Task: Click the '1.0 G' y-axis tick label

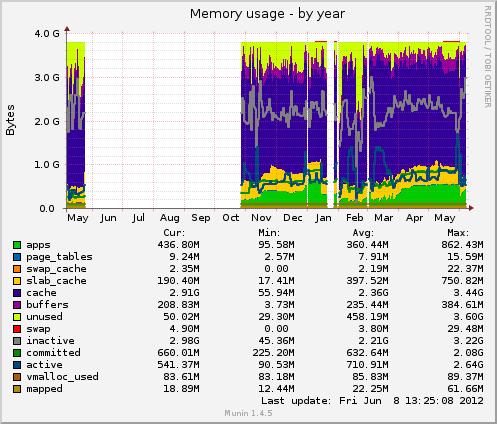Action: [47, 165]
